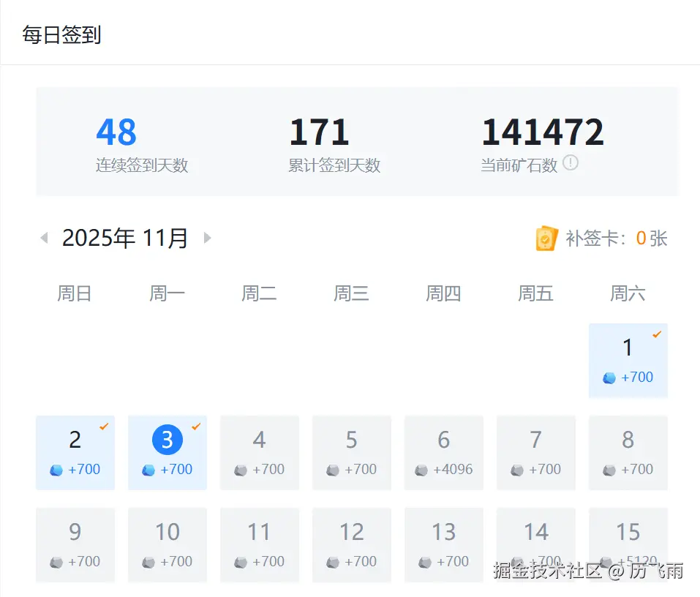
Task: Select the 每日签到 page title
Action: click(x=62, y=34)
